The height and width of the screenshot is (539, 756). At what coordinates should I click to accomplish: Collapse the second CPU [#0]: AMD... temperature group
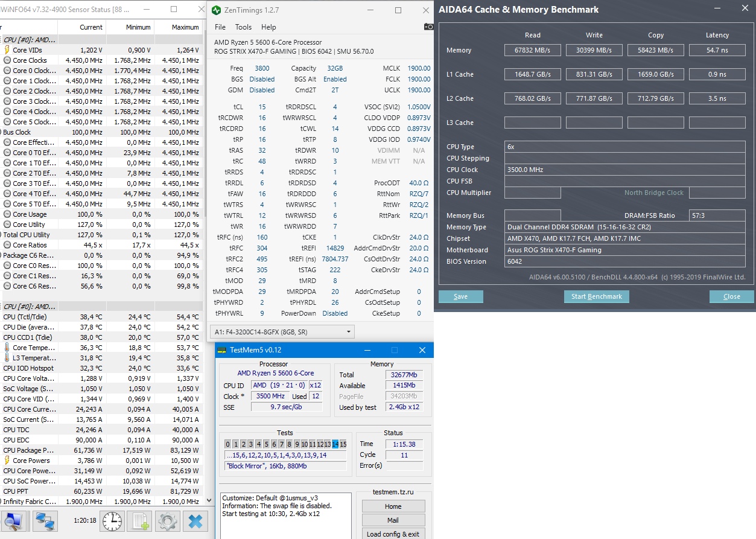pyautogui.click(x=29, y=307)
